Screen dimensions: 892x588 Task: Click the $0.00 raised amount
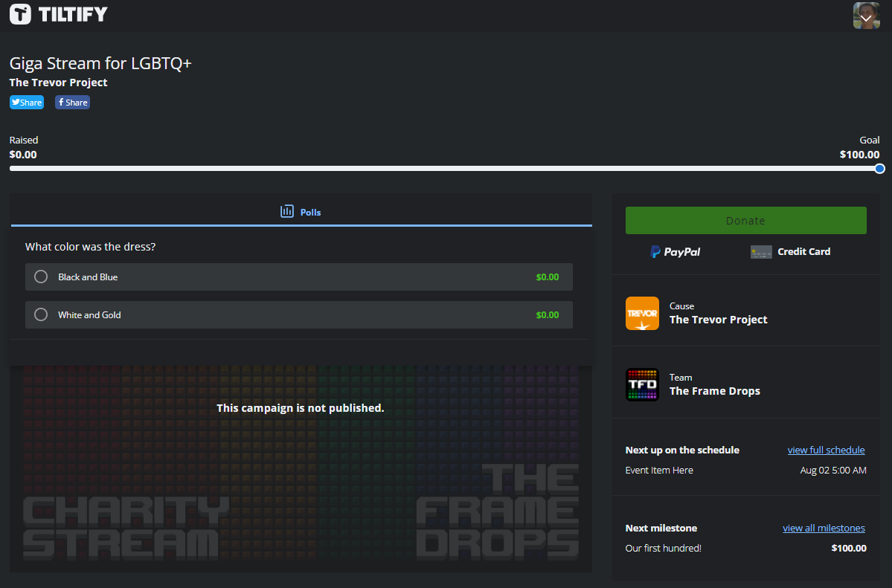[23, 155]
